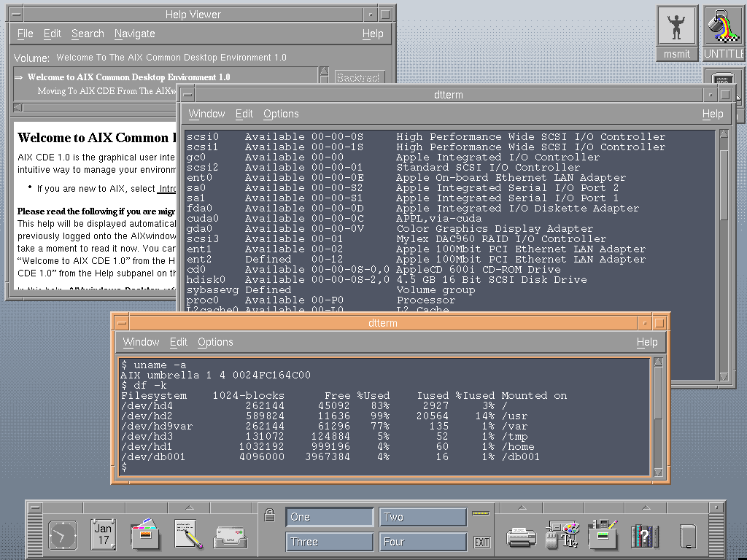
Task: Open Navigate menu in Help Viewer
Action: (134, 34)
